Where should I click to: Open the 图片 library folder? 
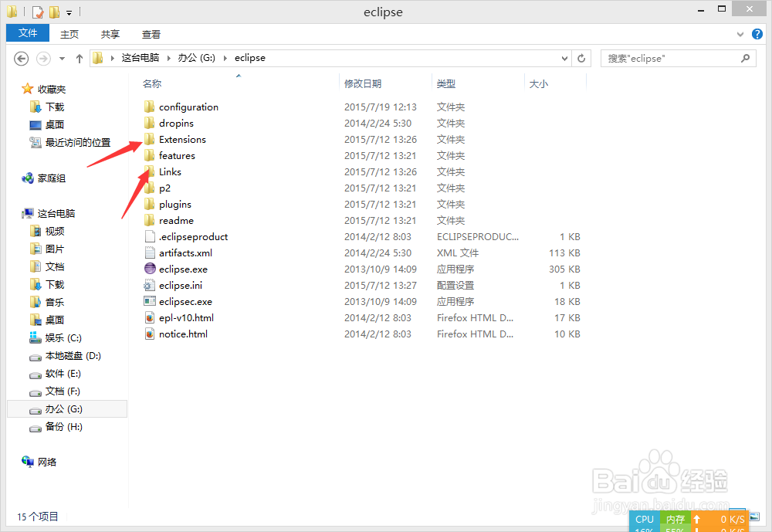(55, 249)
